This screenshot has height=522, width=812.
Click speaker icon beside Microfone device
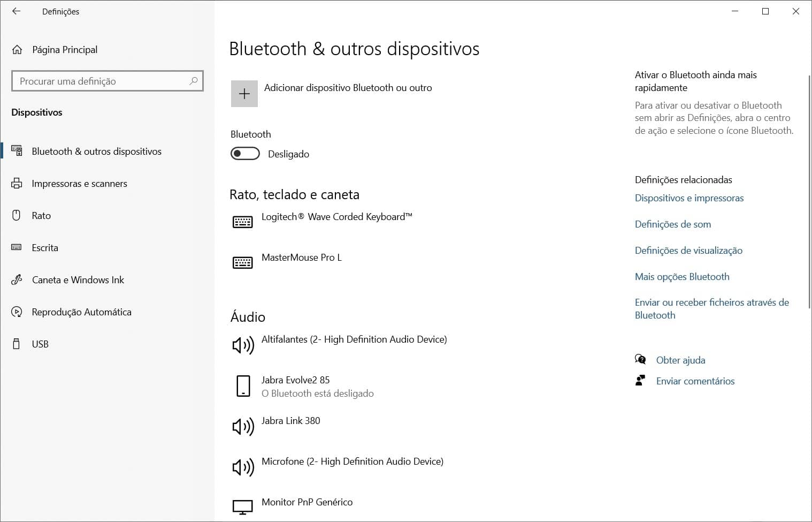click(x=243, y=467)
